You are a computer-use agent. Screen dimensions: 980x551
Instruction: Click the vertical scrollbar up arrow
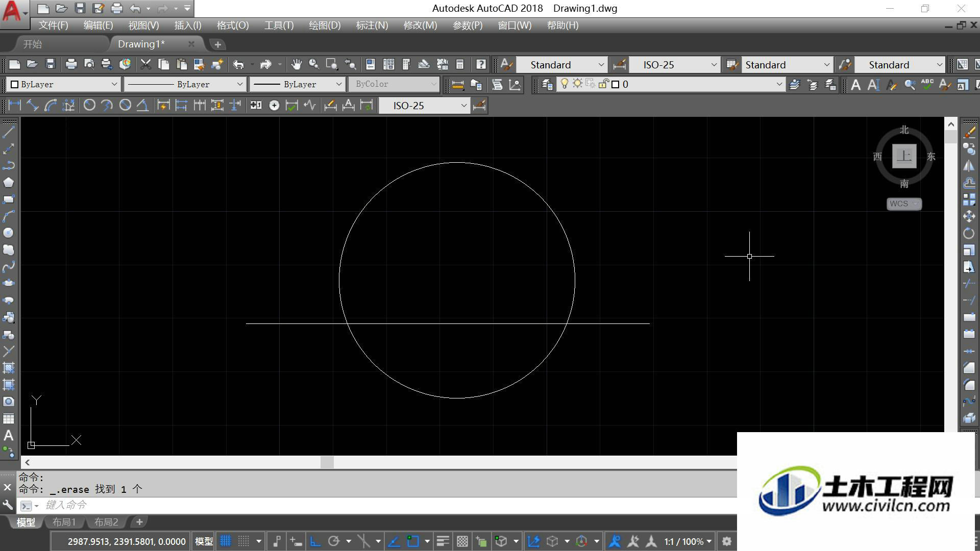pos(950,124)
